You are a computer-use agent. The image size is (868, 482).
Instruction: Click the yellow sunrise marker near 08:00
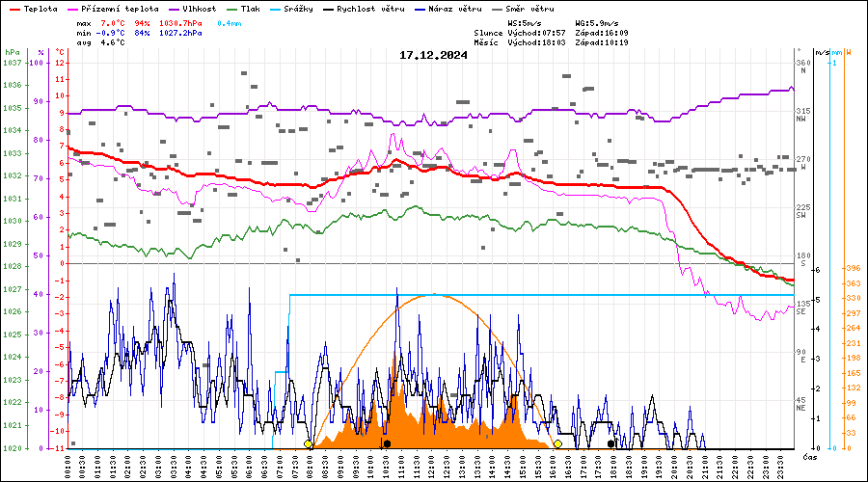point(309,444)
